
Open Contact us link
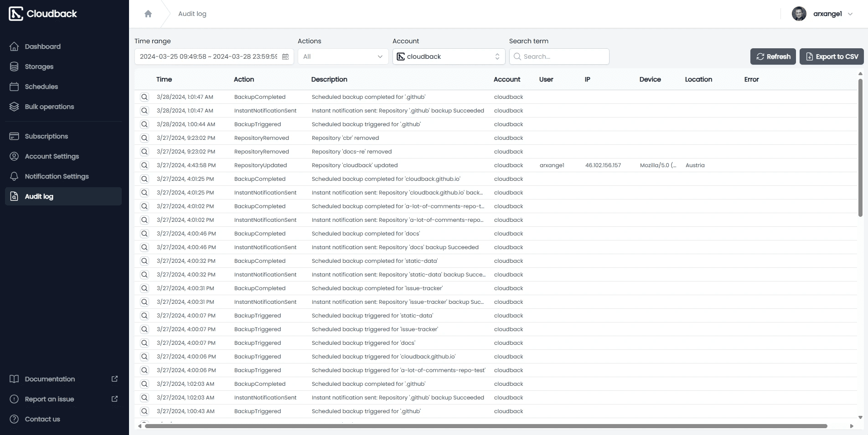63,419
